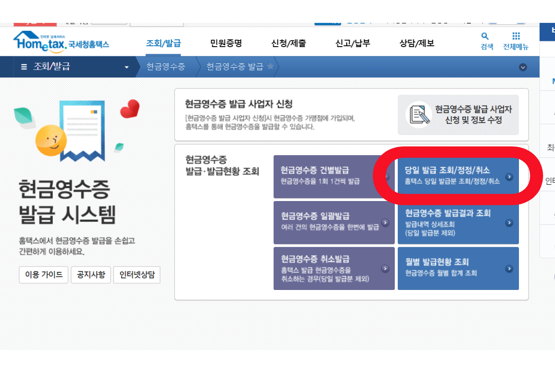Expand the 조회/발급 breadcrumb dropdown
This screenshot has height=392, width=555.
[127, 67]
